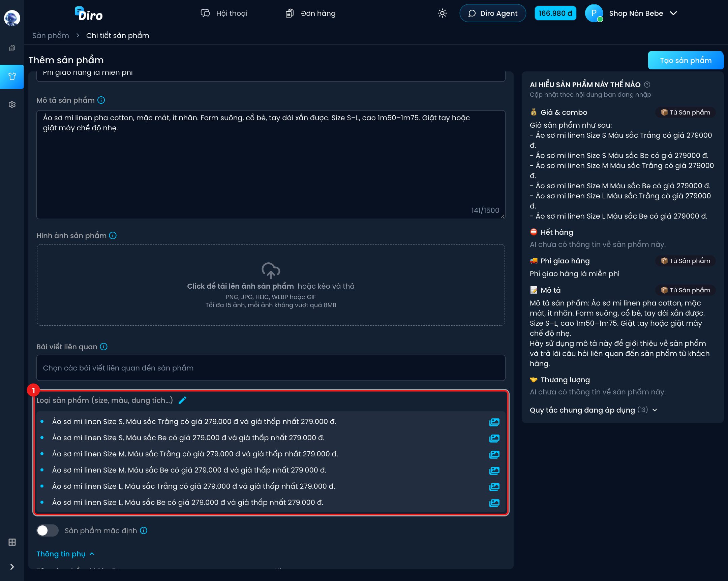Click Chi tiết sản phẩm breadcrumb text
This screenshot has height=581, width=728.
click(118, 35)
